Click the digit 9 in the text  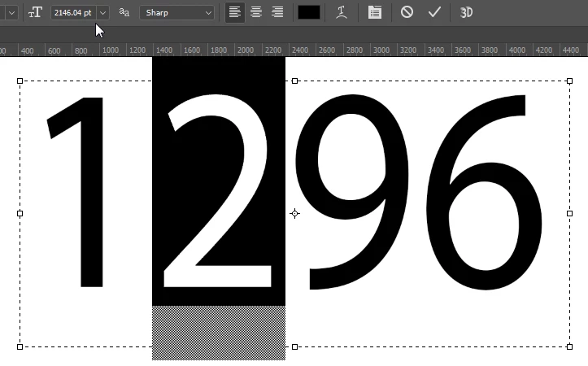click(x=352, y=192)
